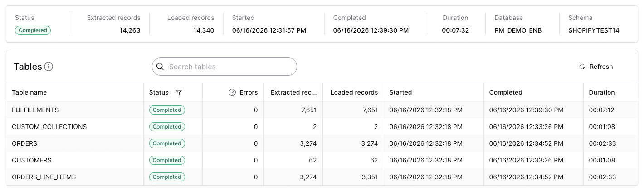The image size is (644, 191).
Task: Select the FULFILLMENTS table row
Action: pos(322,110)
